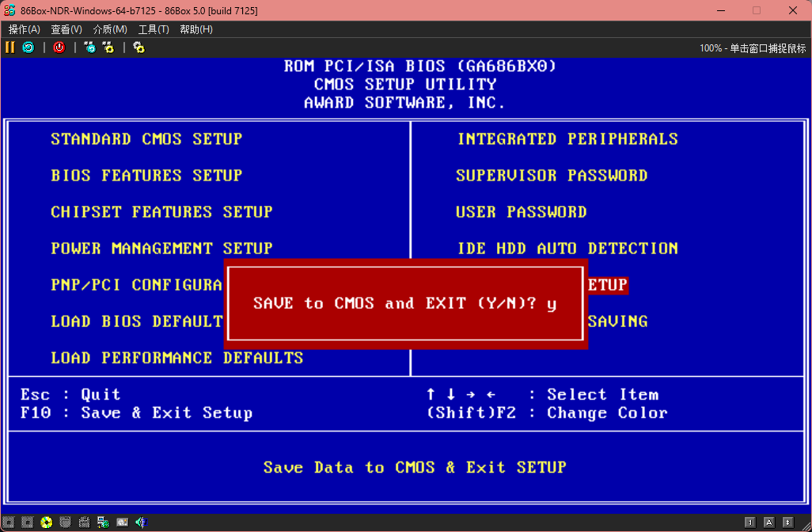Image resolution: width=812 pixels, height=532 pixels.
Task: Select BIOS FEATURES SETUP
Action: tap(146, 176)
